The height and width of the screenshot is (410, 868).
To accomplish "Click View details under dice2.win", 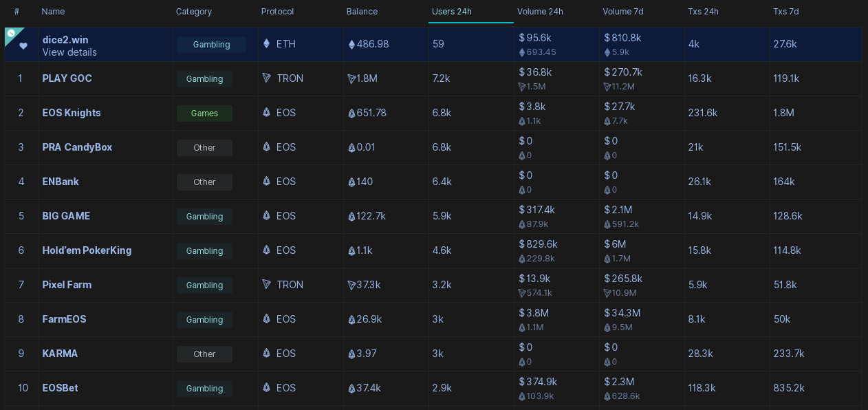I will coord(69,52).
